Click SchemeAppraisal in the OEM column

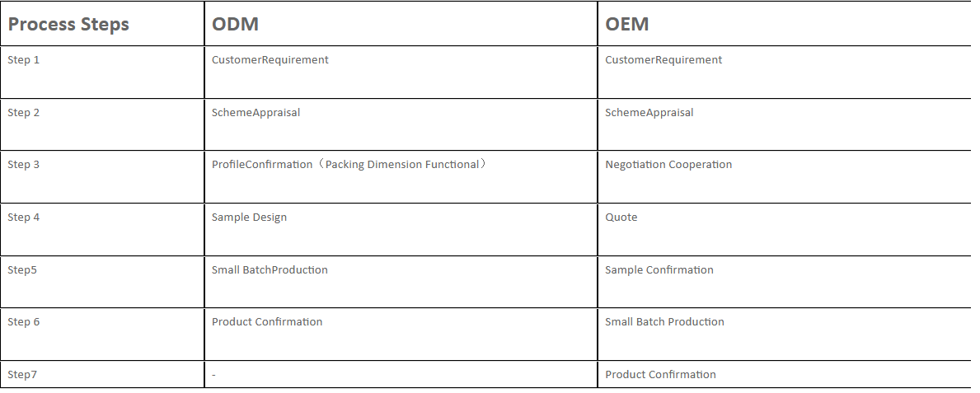649,113
